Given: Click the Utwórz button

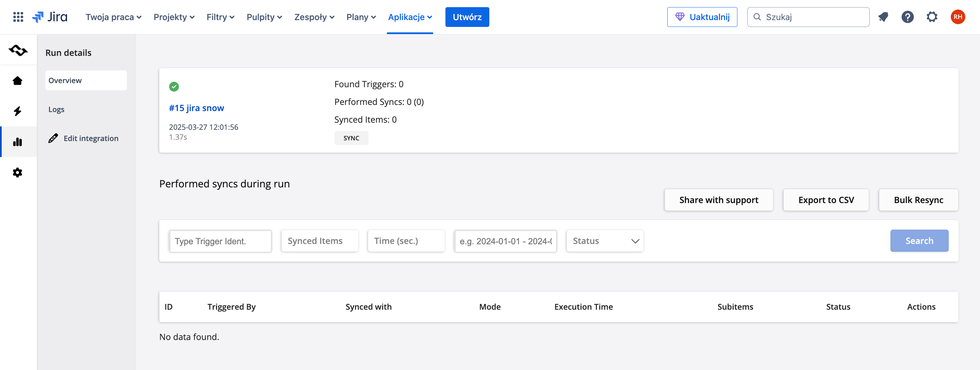Looking at the screenshot, I should pyautogui.click(x=467, y=17).
